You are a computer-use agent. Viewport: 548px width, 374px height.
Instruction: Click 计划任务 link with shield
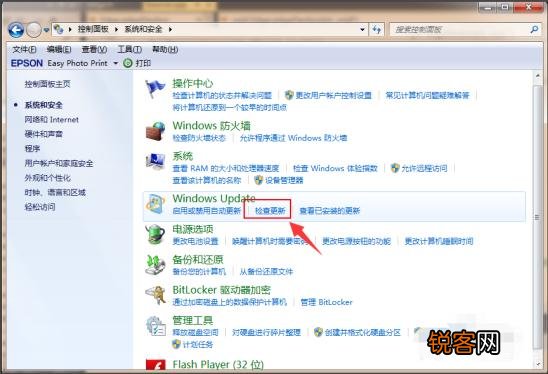[x=198, y=345]
